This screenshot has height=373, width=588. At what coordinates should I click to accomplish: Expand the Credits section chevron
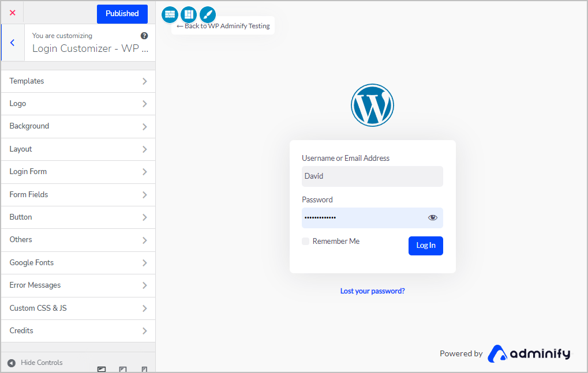[145, 331]
